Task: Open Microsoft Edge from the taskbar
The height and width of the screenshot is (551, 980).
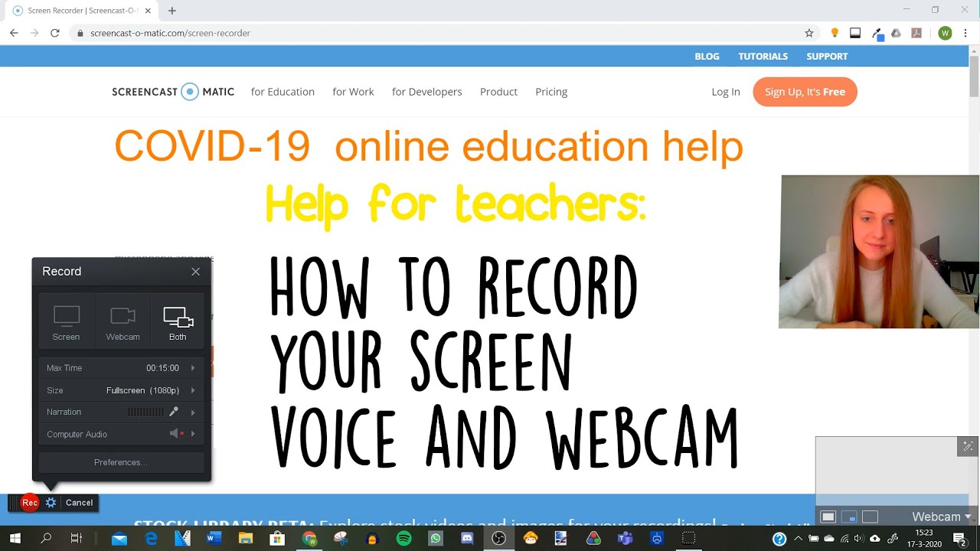Action: [x=151, y=539]
